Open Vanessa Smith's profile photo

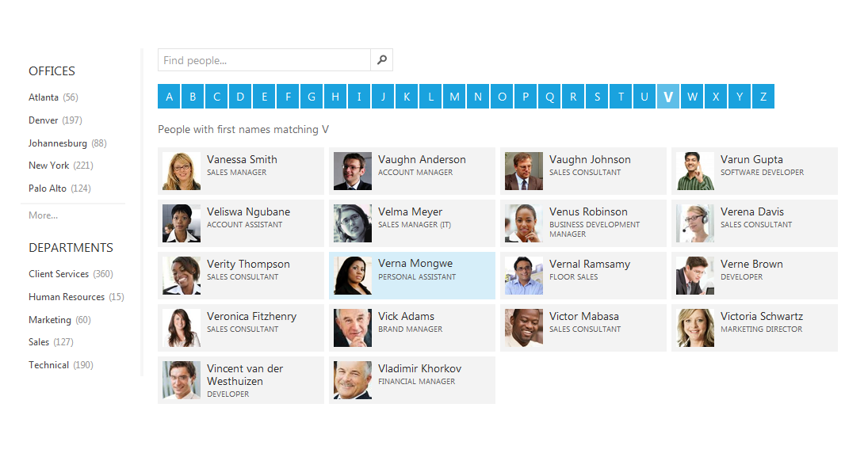[182, 171]
